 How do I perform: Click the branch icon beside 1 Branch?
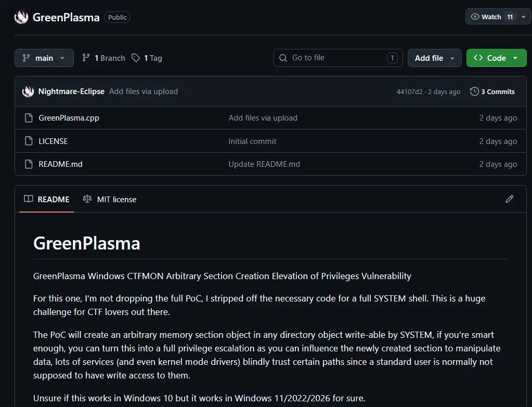[x=86, y=58]
